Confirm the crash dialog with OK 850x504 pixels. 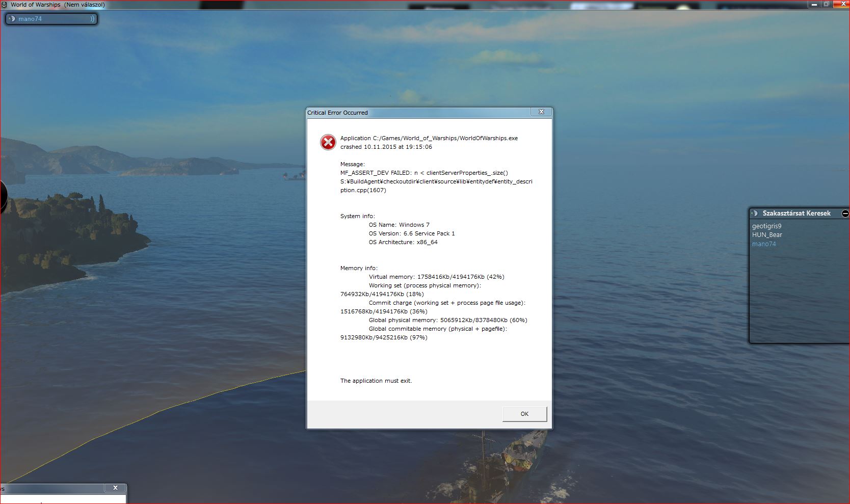point(524,414)
